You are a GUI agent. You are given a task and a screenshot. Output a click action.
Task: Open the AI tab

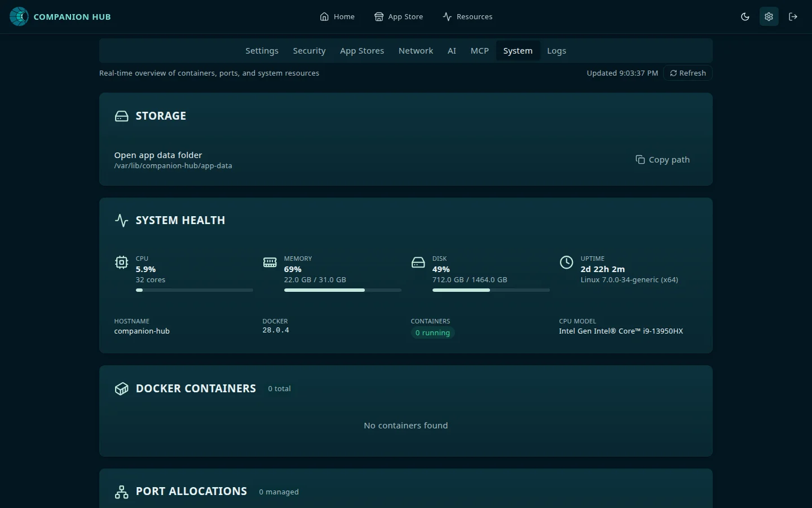click(x=452, y=51)
